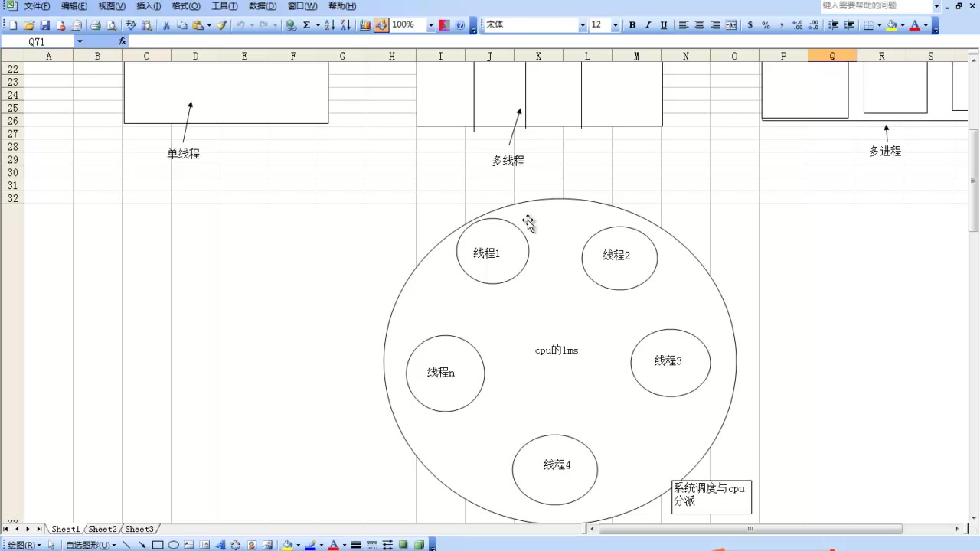Insert a Text Box from drawing toolbar
Viewport: 980px width, 551px height.
(189, 545)
